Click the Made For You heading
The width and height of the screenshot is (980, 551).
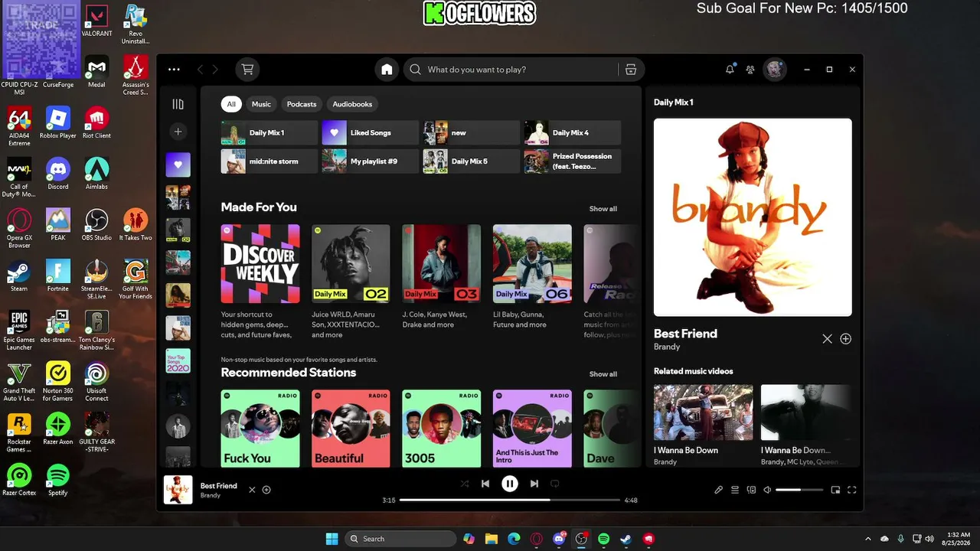(x=259, y=207)
